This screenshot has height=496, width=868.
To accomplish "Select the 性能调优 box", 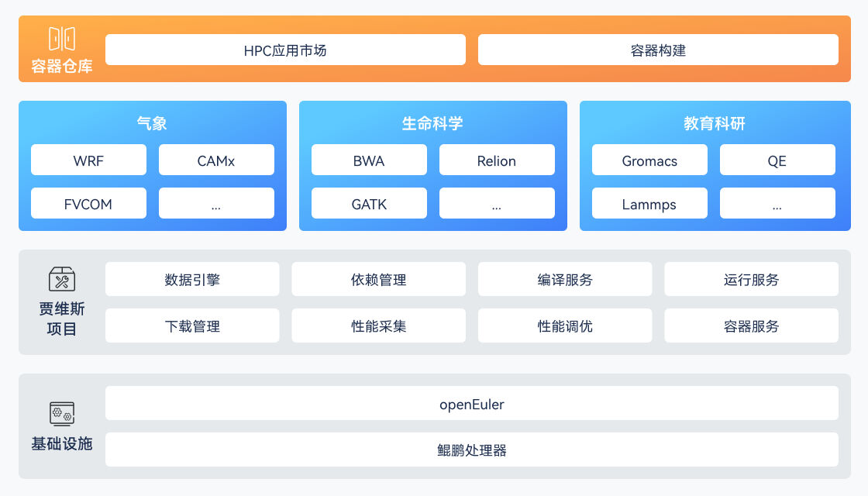I will pyautogui.click(x=565, y=325).
